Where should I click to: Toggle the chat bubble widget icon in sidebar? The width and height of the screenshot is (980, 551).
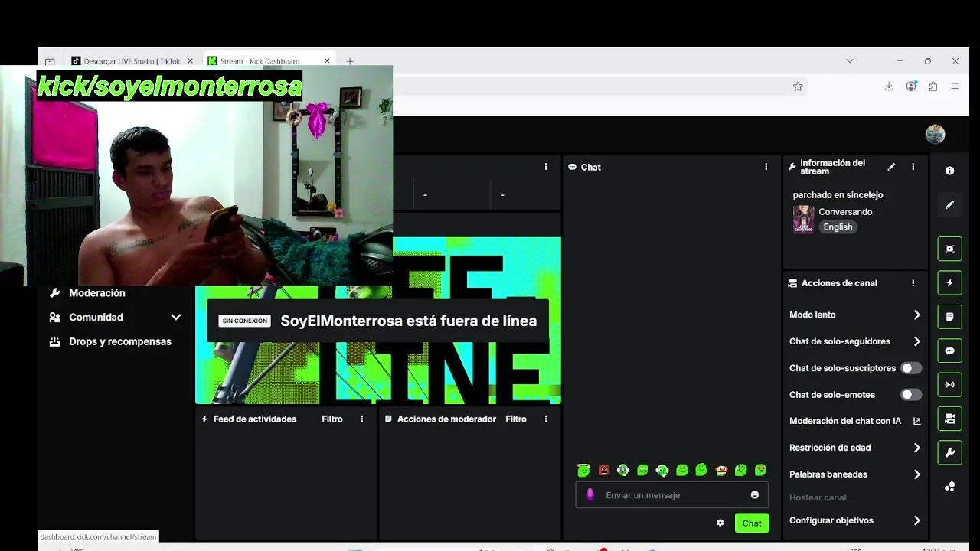949,350
